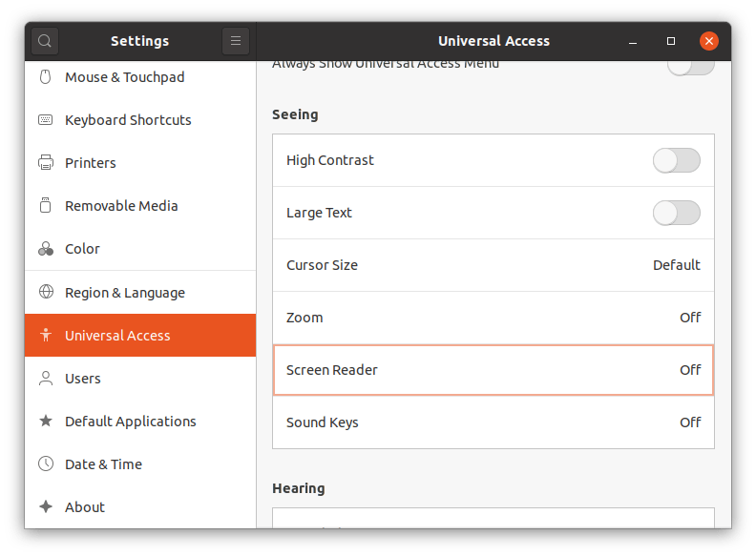Click the sparkle icon beside About

point(46,506)
